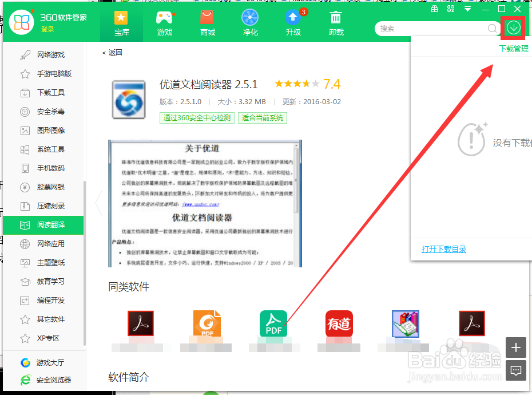Open the 关于优道 screenshot preview
532x395 pixels.
coord(205,203)
